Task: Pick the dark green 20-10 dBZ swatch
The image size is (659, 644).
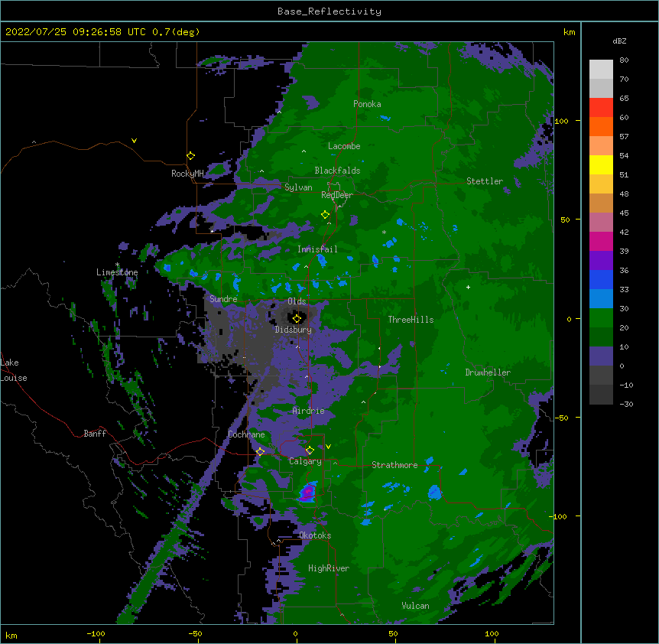Action: (601, 337)
